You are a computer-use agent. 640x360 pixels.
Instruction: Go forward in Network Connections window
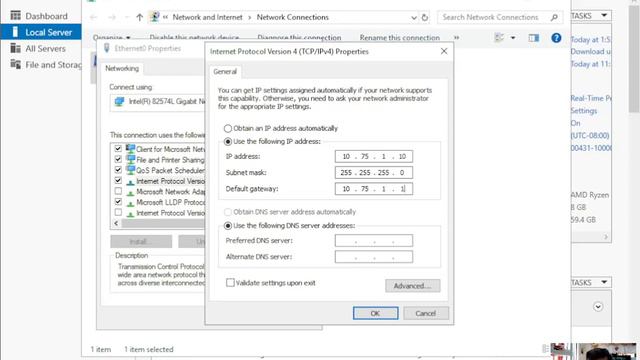112,17
